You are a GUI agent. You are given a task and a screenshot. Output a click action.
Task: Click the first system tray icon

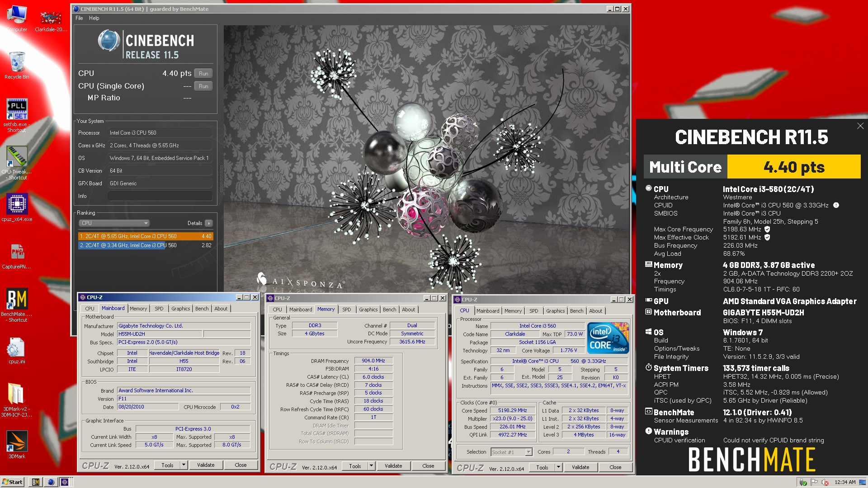tap(803, 482)
